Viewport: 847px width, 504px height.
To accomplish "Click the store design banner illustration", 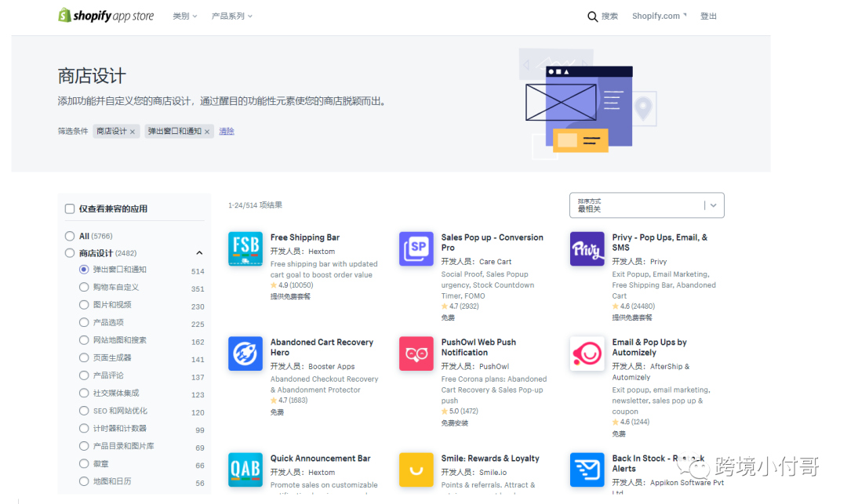I will [x=587, y=103].
